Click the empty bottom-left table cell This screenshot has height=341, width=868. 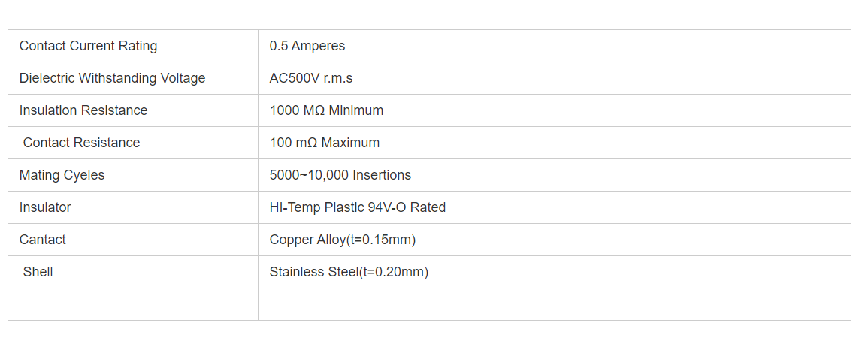[x=132, y=304]
